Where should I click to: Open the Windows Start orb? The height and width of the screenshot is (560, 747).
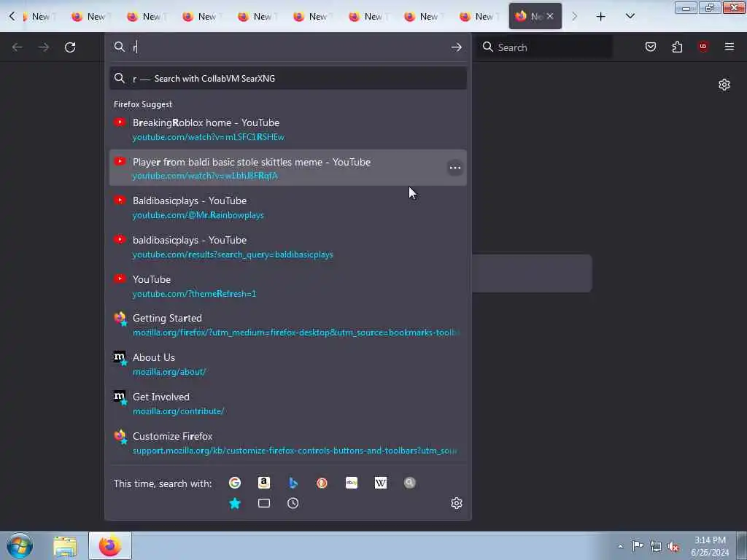tap(20, 545)
